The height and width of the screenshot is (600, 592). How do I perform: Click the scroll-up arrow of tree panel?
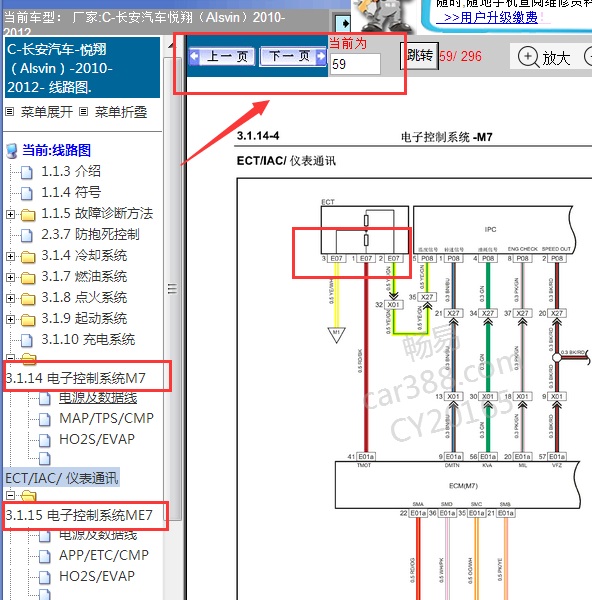[171, 46]
